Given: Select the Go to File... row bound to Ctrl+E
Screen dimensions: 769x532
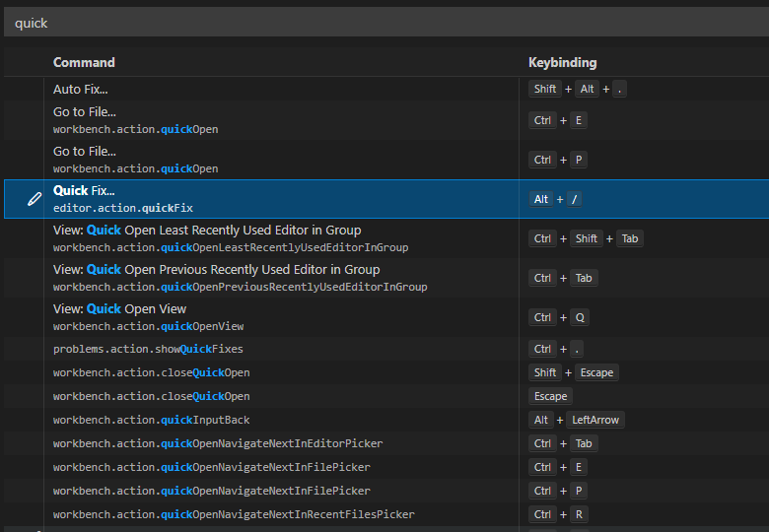Looking at the screenshot, I should coord(136,120).
